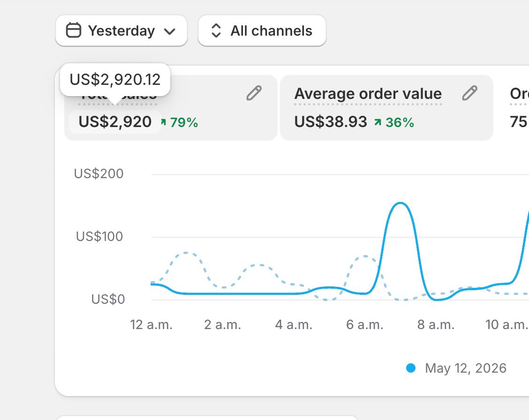This screenshot has width=529, height=420.
Task: Click the US$2,920 total sales value
Action: pyautogui.click(x=115, y=122)
